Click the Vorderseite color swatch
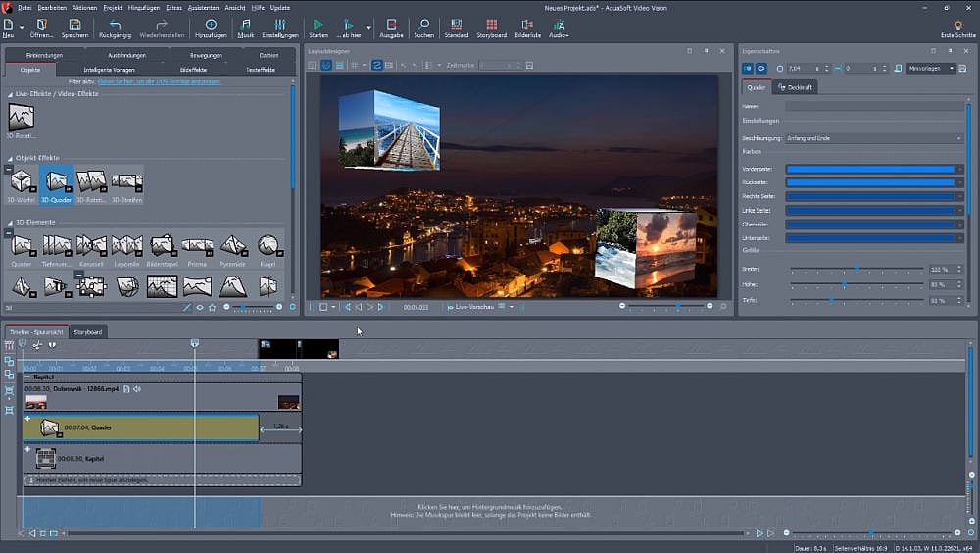Image resolution: width=980 pixels, height=553 pixels. (x=870, y=170)
